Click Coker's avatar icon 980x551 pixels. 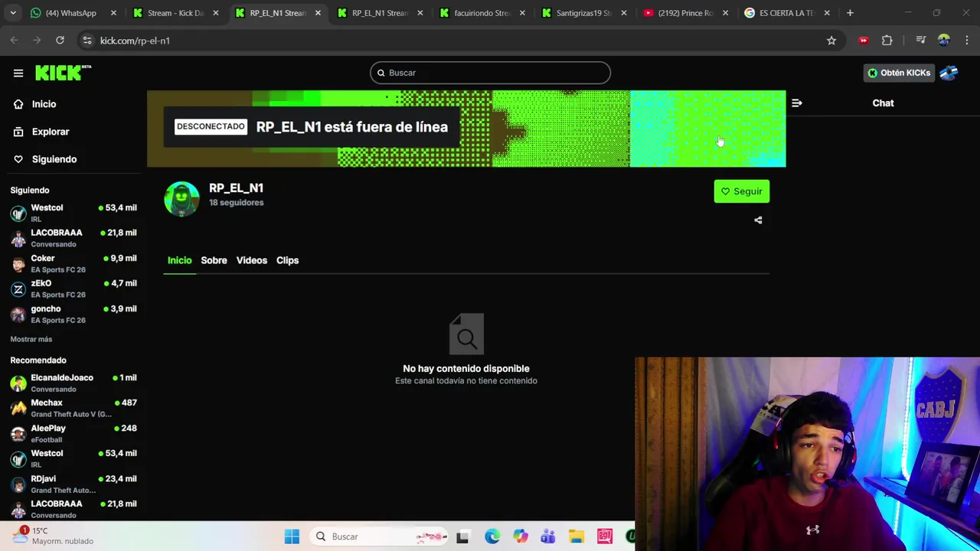tap(18, 264)
